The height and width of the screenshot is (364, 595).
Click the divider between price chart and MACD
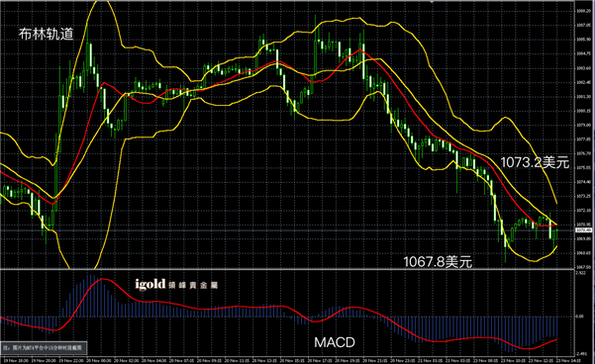point(288,270)
